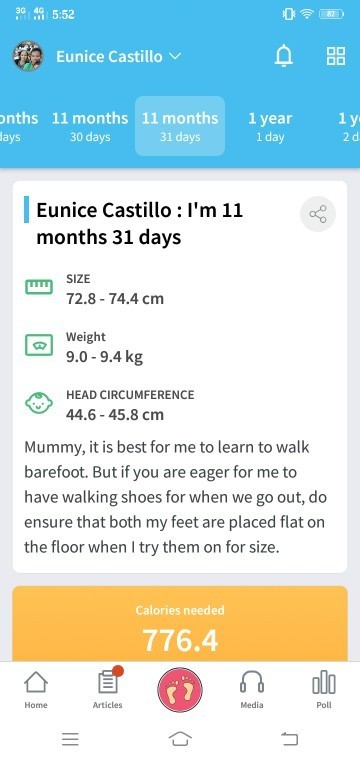Open Articles section
This screenshot has height=760, width=360.
coord(108,689)
